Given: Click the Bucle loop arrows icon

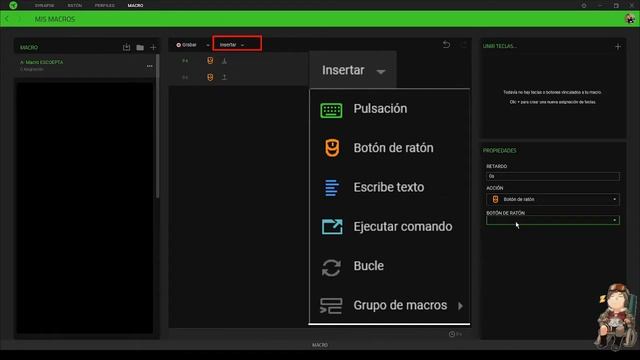Looking at the screenshot, I should click(x=331, y=268).
